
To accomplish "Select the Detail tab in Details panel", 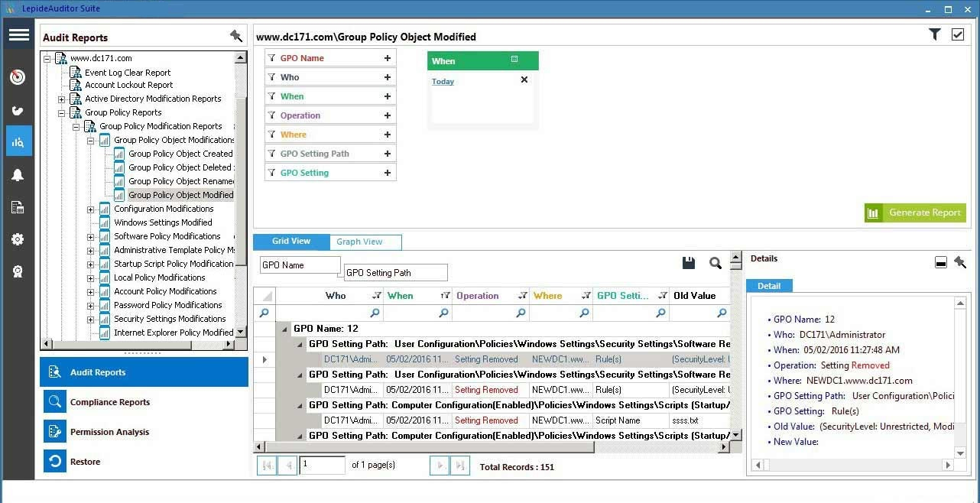I will (769, 286).
